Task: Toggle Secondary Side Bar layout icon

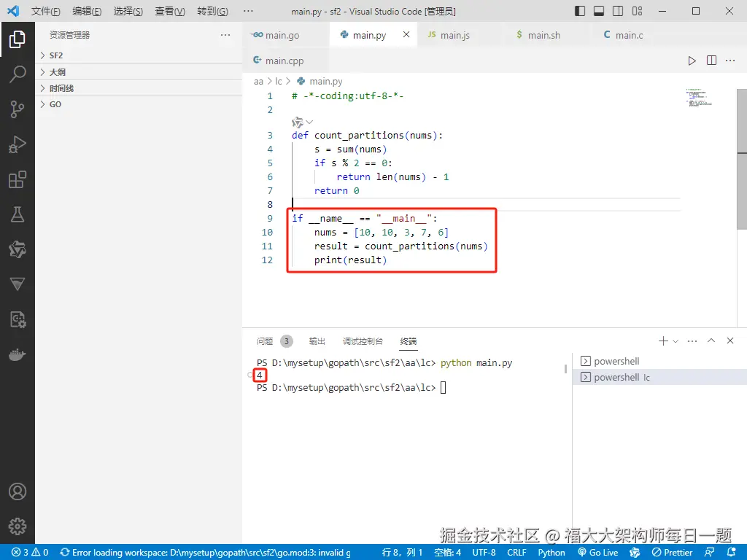Action: 618,11
